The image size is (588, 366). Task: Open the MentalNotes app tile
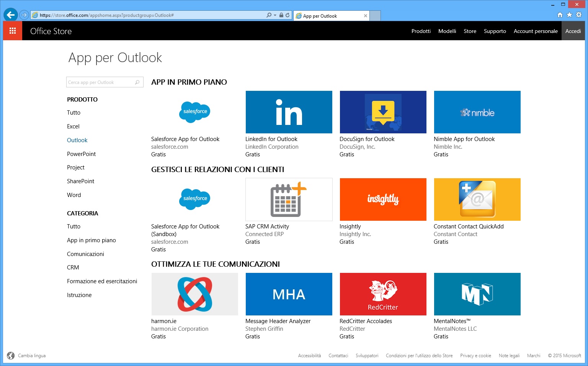(477, 294)
